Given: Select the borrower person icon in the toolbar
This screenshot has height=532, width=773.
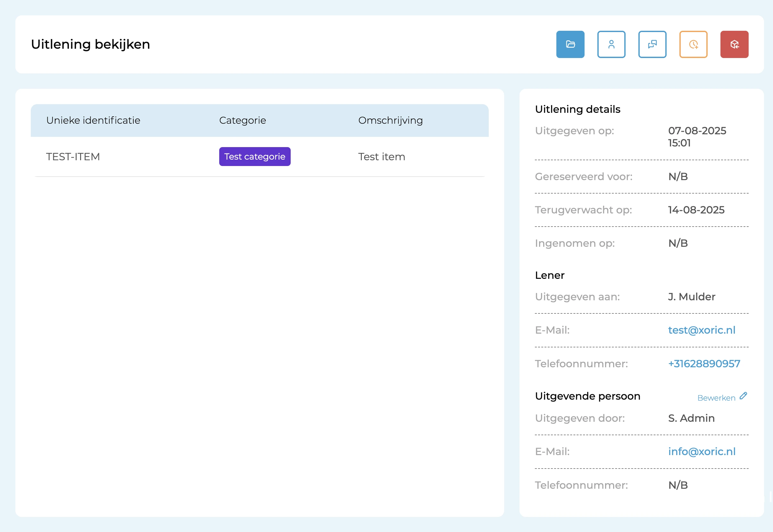Looking at the screenshot, I should [611, 44].
